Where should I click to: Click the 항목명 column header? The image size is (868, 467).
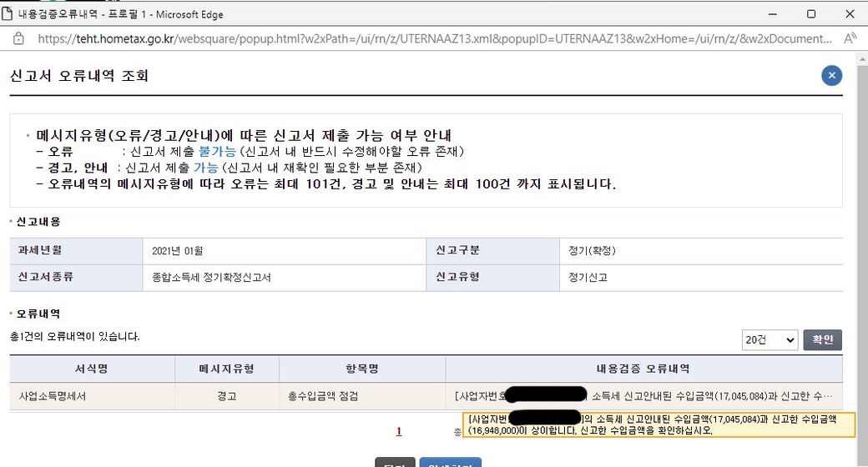(361, 369)
